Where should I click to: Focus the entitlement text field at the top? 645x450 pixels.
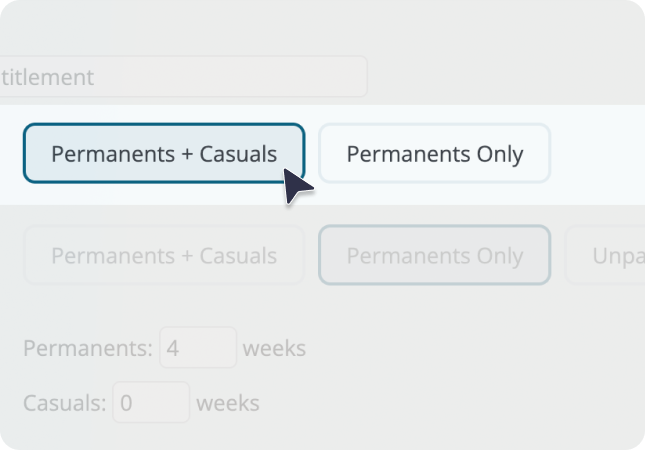coord(183,77)
